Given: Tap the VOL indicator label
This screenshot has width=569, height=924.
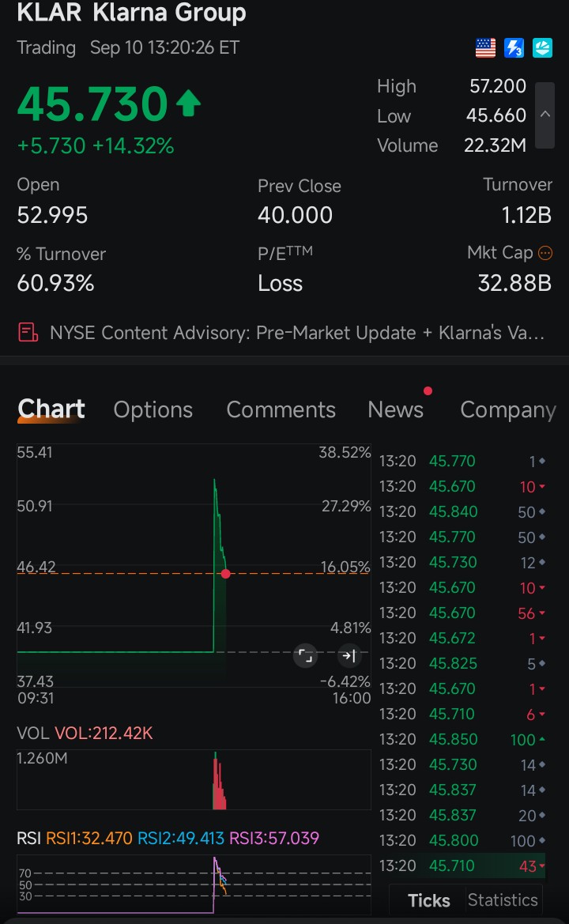Looking at the screenshot, I should click(33, 733).
